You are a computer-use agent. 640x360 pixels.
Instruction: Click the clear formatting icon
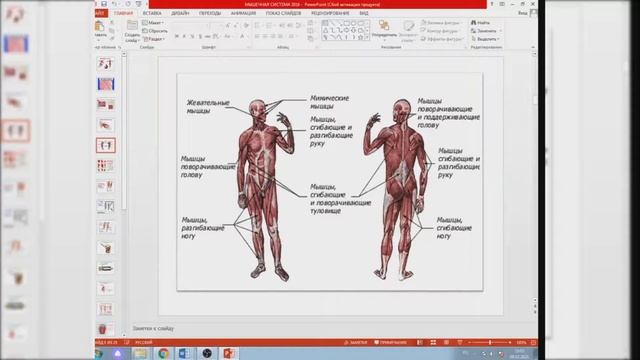pos(246,26)
